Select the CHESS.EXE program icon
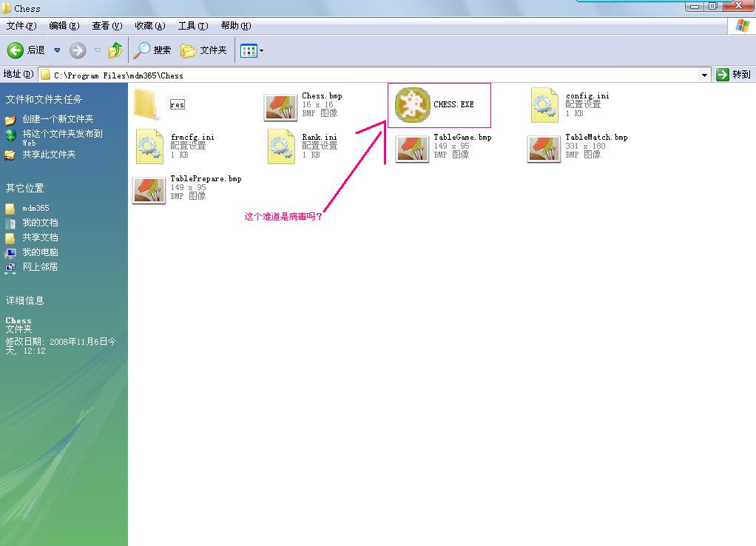 click(x=412, y=104)
